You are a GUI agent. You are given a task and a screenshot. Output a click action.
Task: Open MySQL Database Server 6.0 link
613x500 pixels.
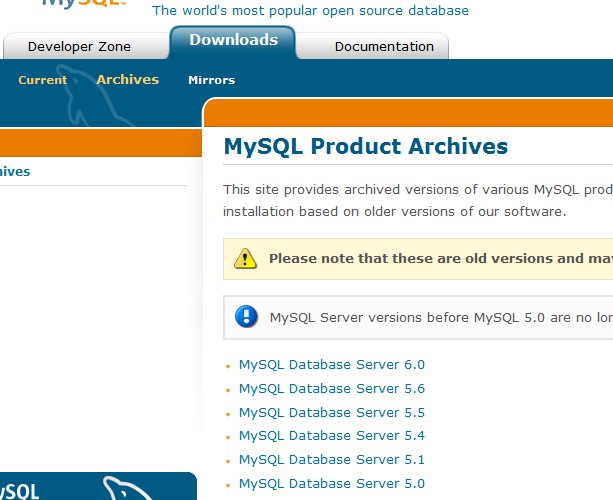[x=332, y=365]
